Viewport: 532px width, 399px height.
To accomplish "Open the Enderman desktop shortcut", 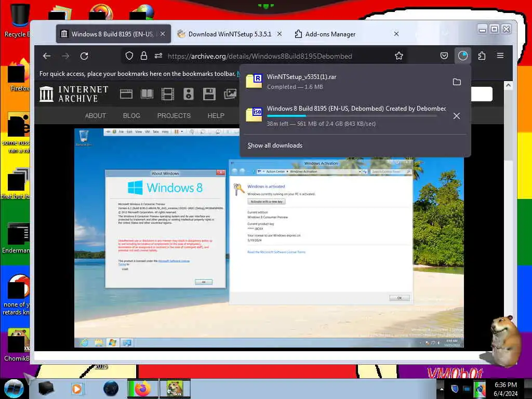I will [16, 238].
